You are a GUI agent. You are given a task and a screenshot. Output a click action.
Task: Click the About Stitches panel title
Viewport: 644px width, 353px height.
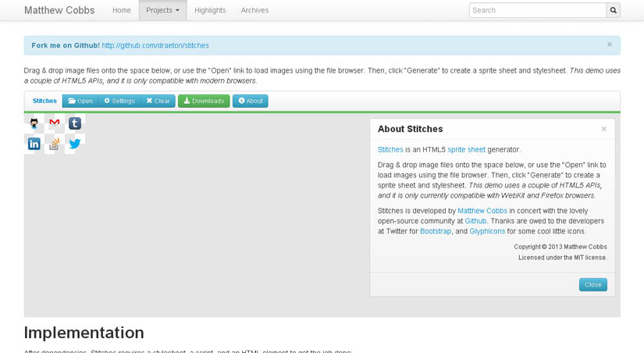[x=411, y=129]
